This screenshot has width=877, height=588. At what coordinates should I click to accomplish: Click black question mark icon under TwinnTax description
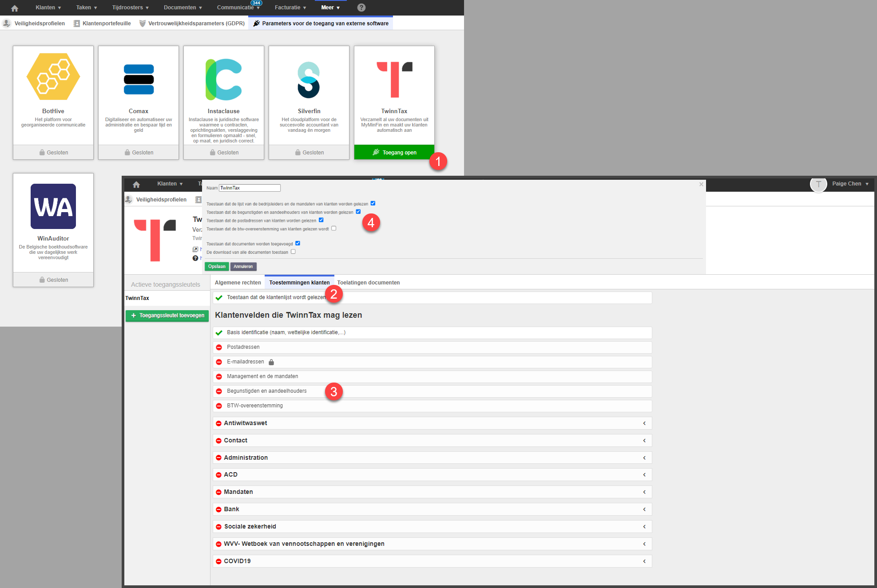(195, 258)
